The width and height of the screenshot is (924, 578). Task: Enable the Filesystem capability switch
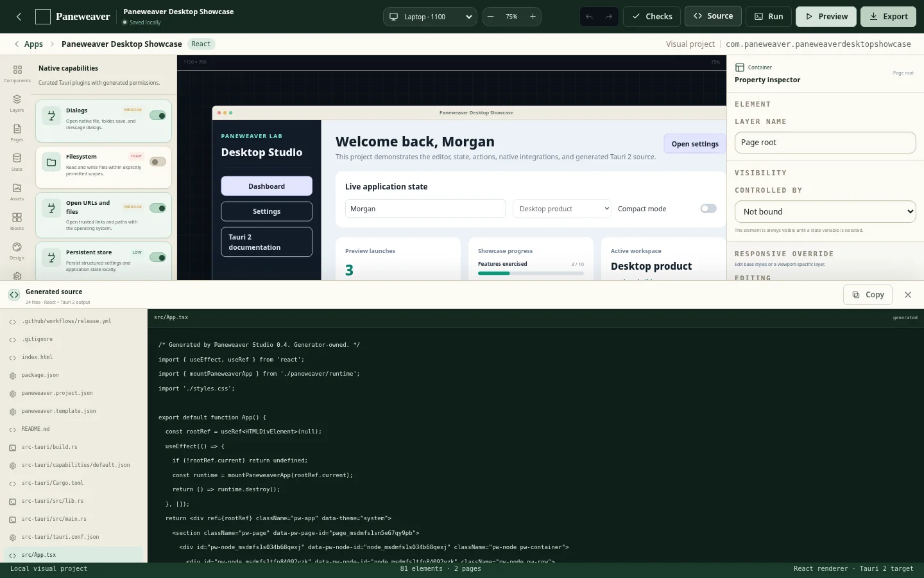pyautogui.click(x=158, y=162)
